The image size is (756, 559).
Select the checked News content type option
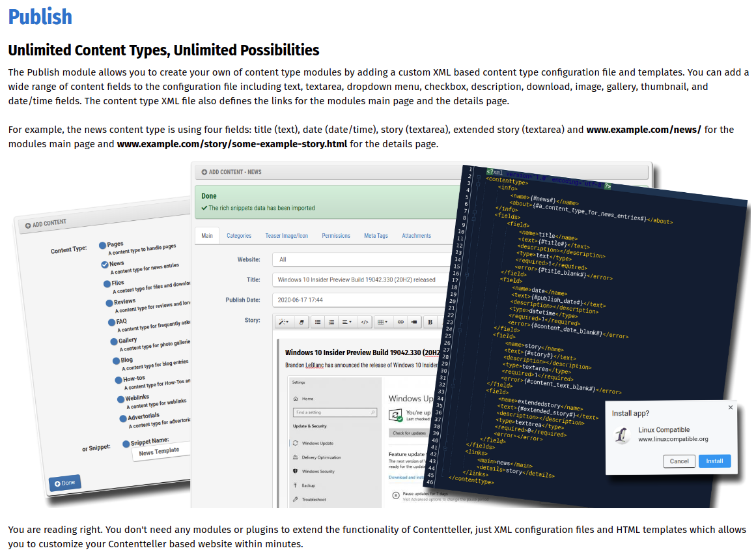coord(105,265)
